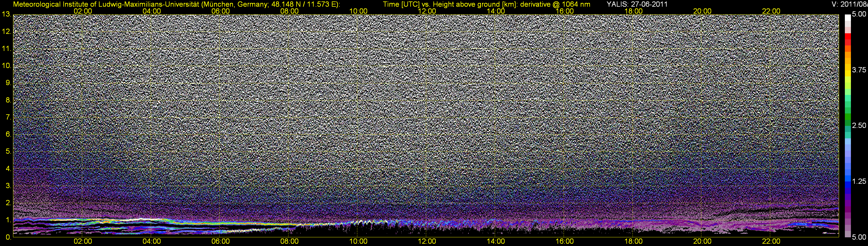Choose 14:00 on the top time axis

(x=496, y=11)
